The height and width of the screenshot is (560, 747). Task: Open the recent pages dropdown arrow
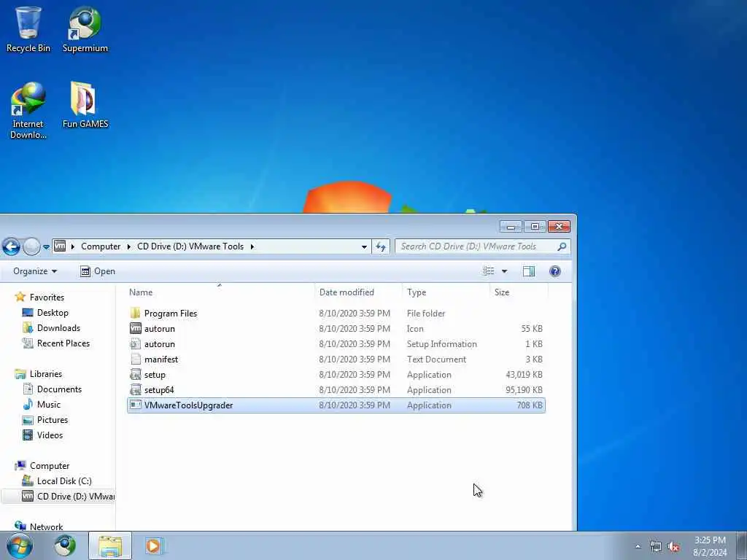[x=46, y=246]
